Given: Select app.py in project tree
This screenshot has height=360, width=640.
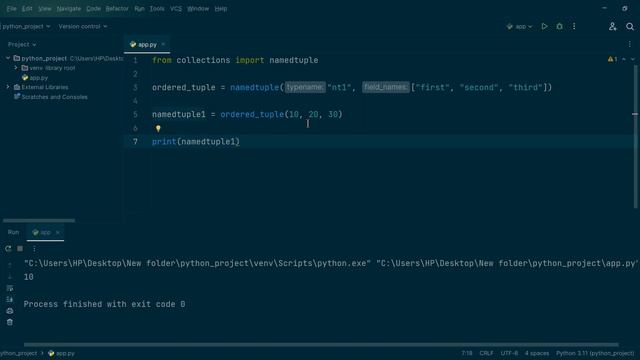Looking at the screenshot, I should click(x=35, y=78).
